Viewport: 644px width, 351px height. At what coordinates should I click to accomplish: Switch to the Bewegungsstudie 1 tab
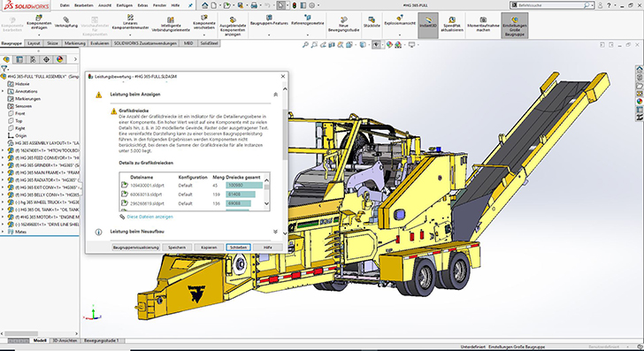point(102,340)
